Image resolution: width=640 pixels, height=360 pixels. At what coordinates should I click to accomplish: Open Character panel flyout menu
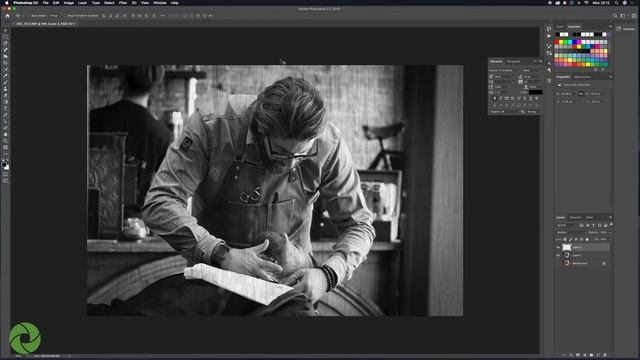coord(541,61)
